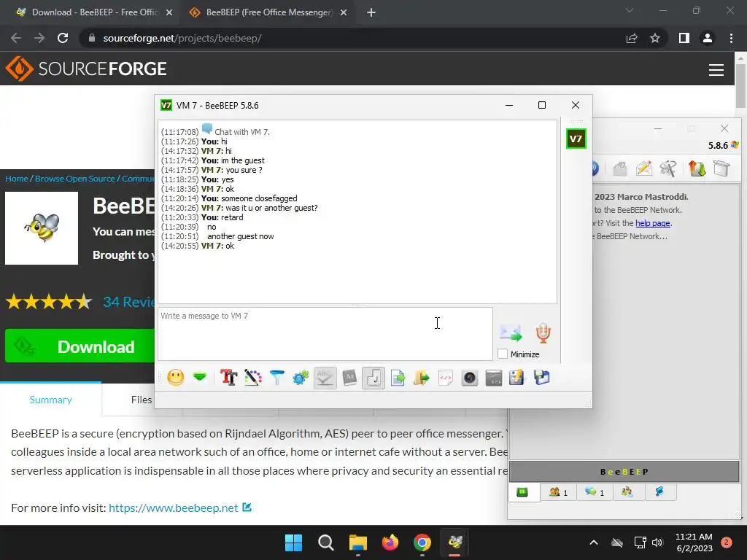The image size is (747, 560).
Task: Expand the system tray hidden icons chevron
Action: click(594, 542)
